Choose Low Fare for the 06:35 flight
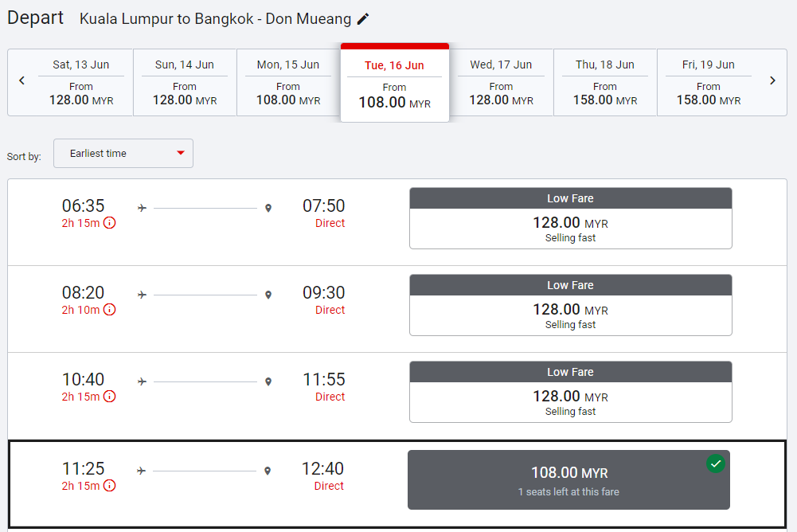 pyautogui.click(x=570, y=218)
